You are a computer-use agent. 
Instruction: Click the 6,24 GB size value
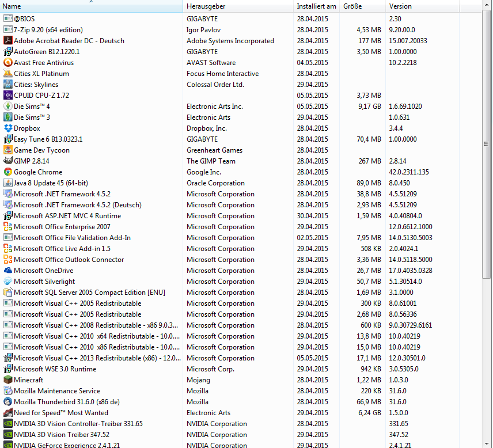click(x=369, y=412)
